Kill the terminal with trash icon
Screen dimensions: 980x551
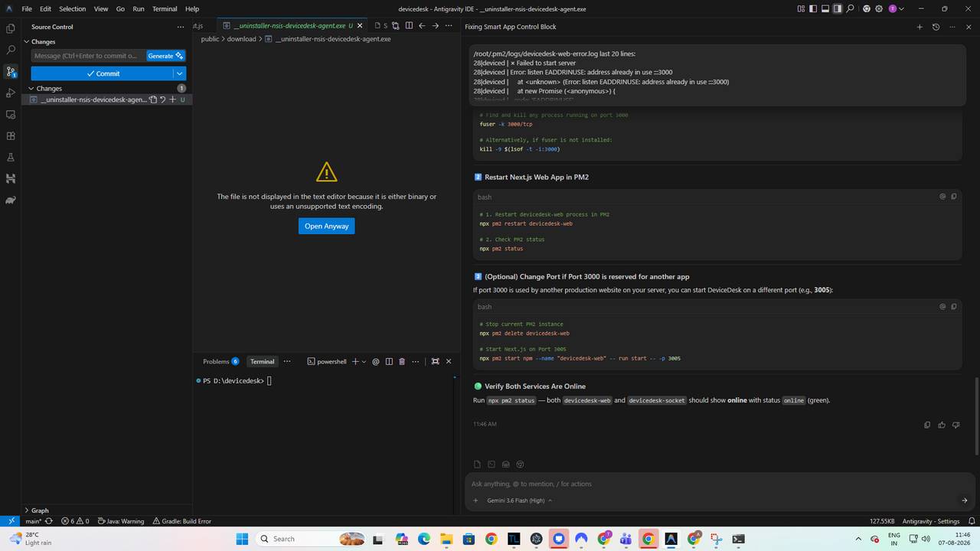[x=402, y=361]
